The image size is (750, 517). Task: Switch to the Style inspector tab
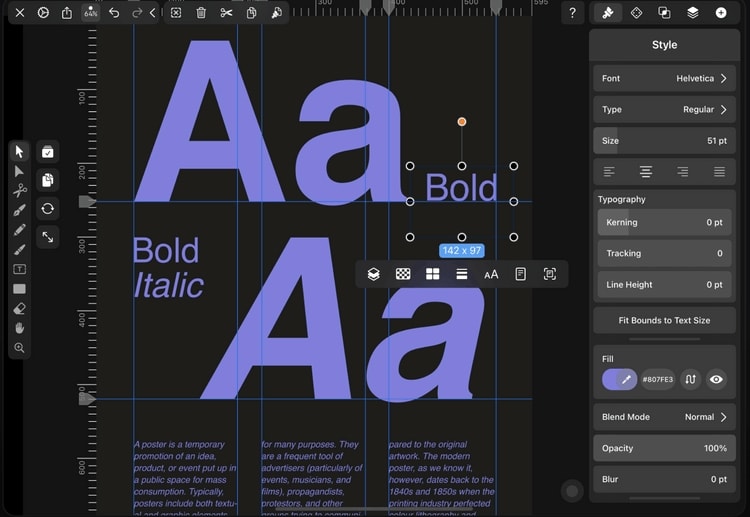click(x=608, y=13)
